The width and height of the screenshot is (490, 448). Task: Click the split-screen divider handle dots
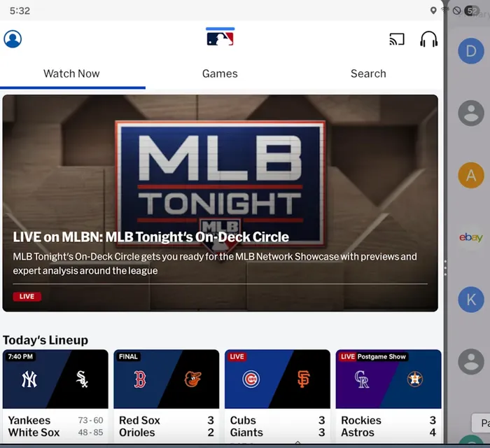tap(446, 267)
